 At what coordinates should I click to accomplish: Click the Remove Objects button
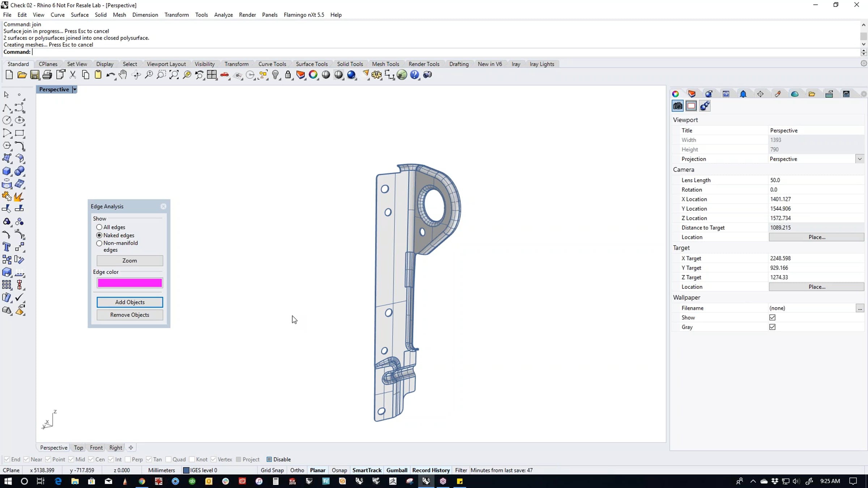click(130, 315)
